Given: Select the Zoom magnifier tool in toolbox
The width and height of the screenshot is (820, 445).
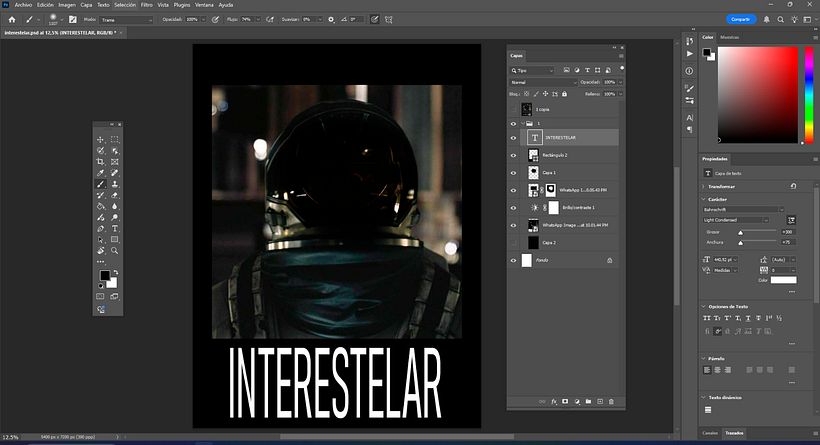Looking at the screenshot, I should pyautogui.click(x=115, y=250).
